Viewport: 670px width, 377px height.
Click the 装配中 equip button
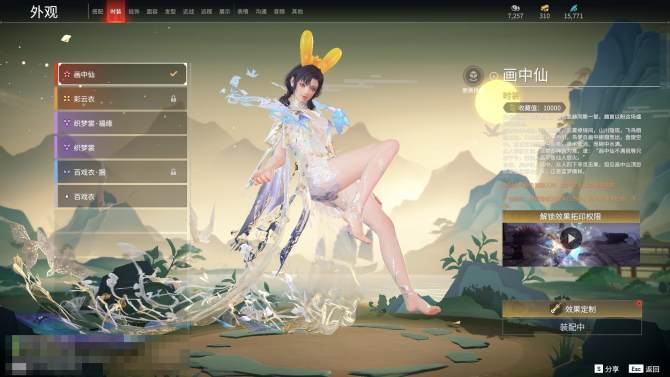pos(572,327)
